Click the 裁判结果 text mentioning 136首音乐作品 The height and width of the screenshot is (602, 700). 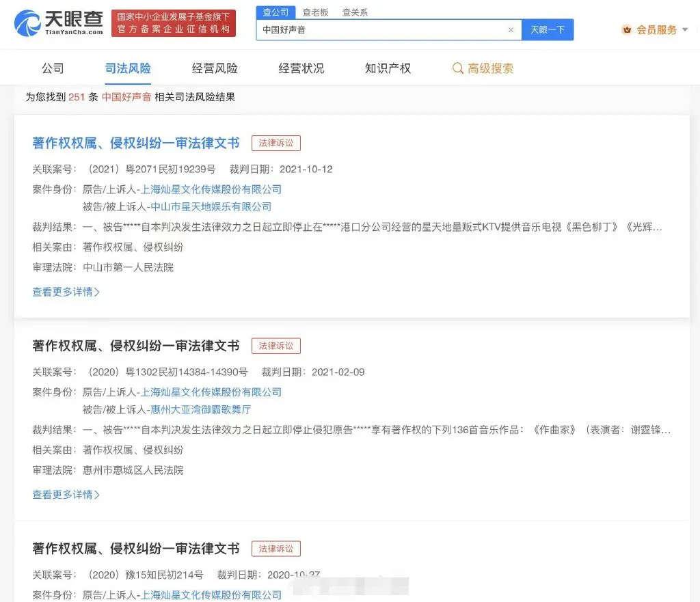pos(377,430)
